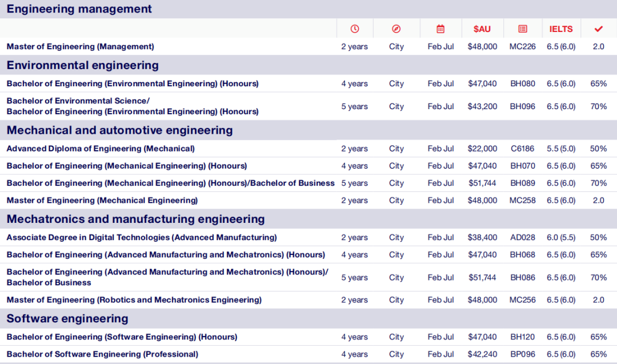Screen dimensions: 617x364
Task: Select the Engineering management section heading
Action: tap(79, 9)
